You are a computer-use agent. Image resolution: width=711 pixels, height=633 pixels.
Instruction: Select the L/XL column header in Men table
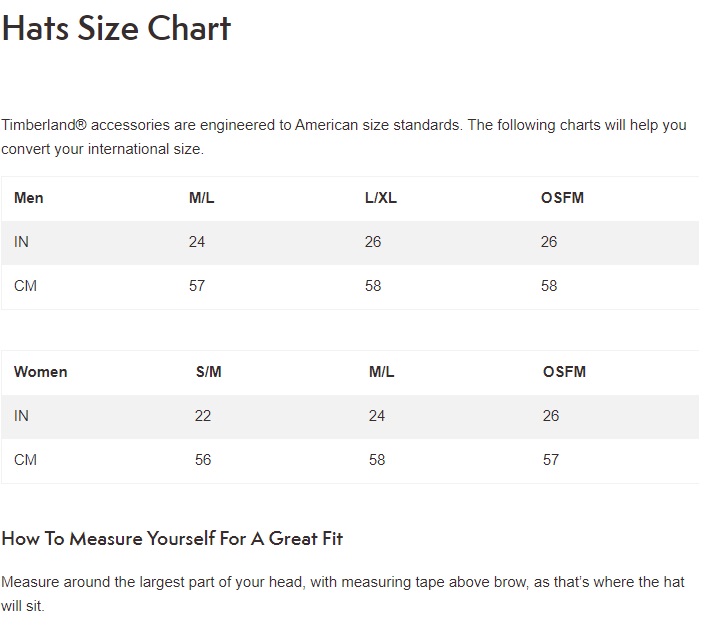[x=381, y=198]
